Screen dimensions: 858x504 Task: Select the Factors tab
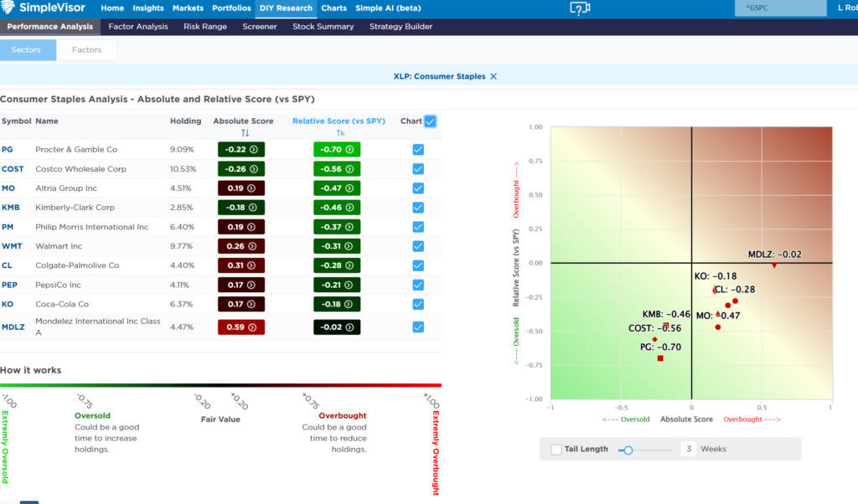point(86,49)
